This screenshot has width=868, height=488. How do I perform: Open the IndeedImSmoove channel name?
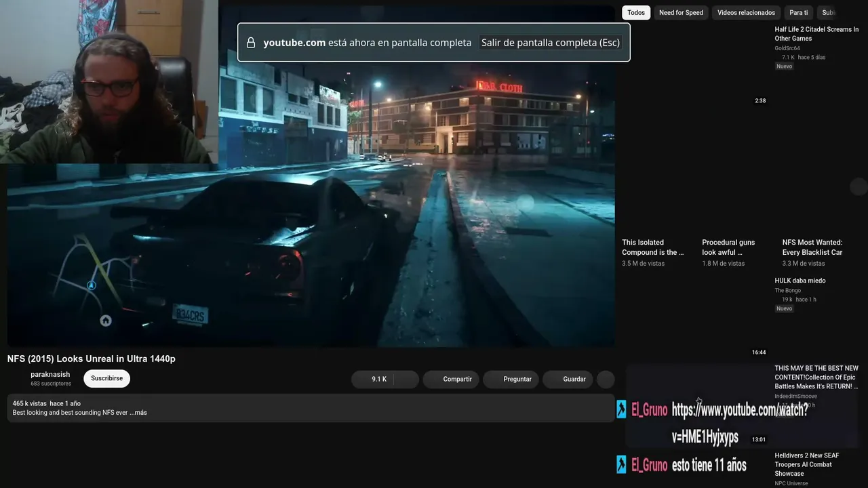796,396
